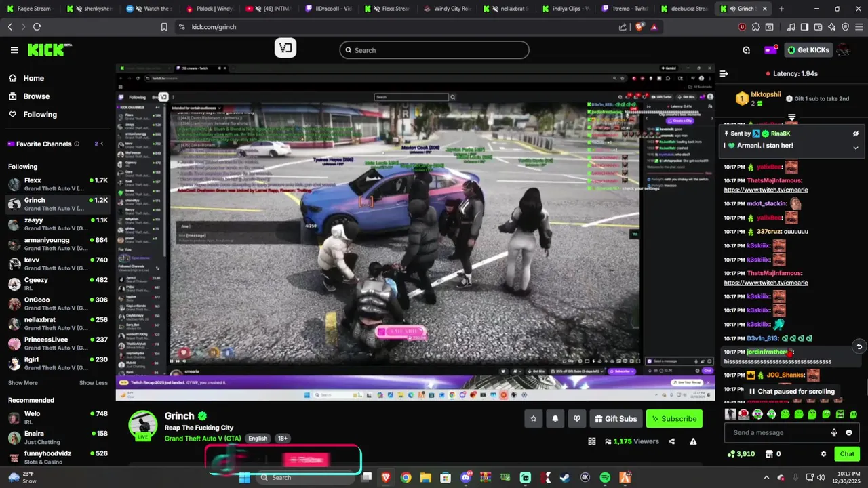Screen dimensions: 868x488
Task: Open the multi-view grid icon
Action: point(592,441)
